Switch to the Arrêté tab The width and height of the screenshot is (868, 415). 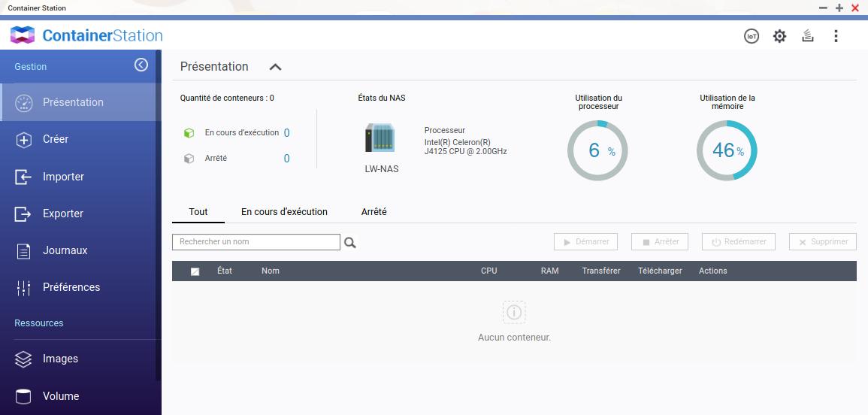click(374, 212)
